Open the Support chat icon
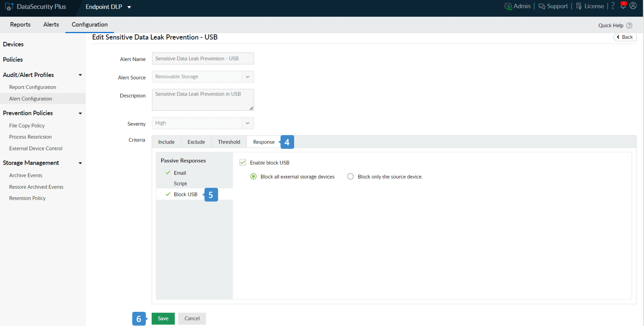 tap(542, 6)
